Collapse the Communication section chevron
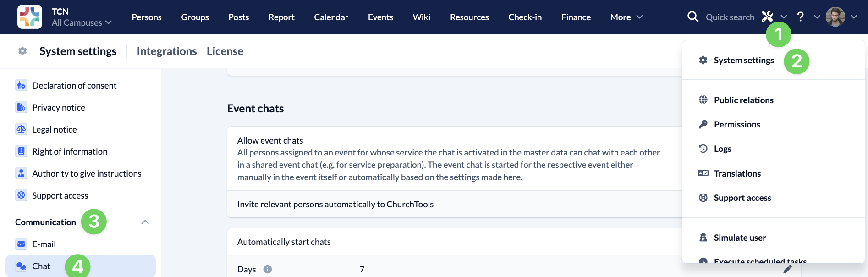The image size is (868, 277). click(x=145, y=222)
